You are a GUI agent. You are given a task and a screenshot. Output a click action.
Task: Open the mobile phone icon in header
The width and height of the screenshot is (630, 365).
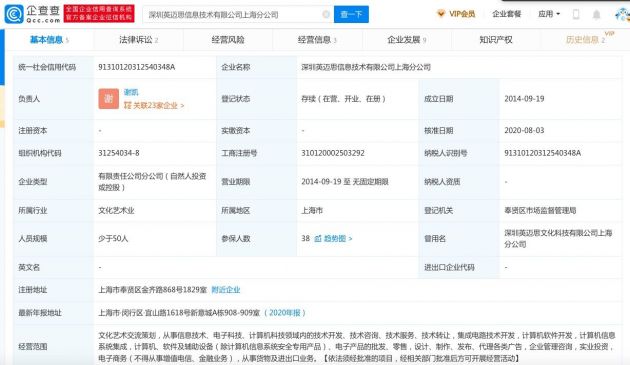point(576,14)
